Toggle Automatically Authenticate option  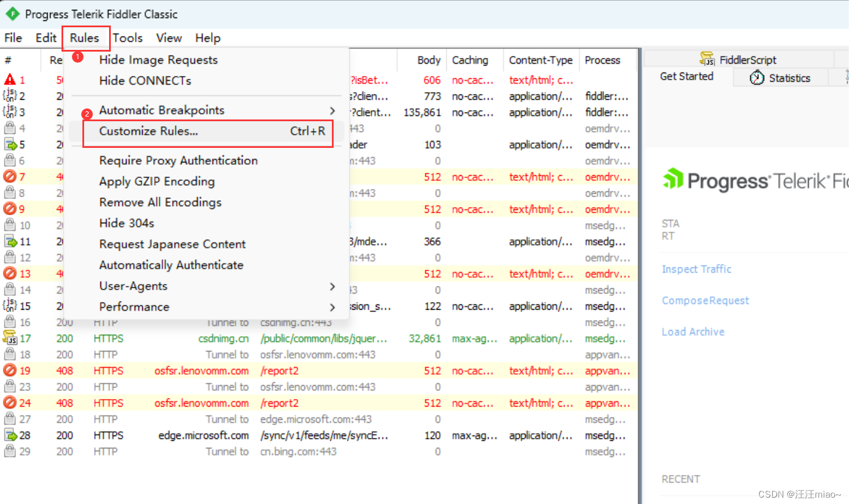tap(206, 265)
